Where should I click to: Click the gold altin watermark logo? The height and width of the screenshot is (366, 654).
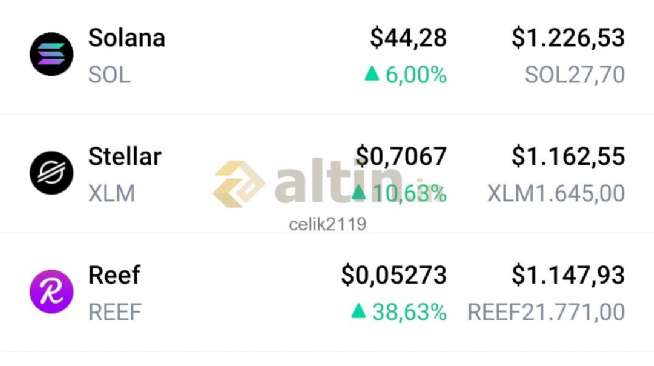(239, 184)
